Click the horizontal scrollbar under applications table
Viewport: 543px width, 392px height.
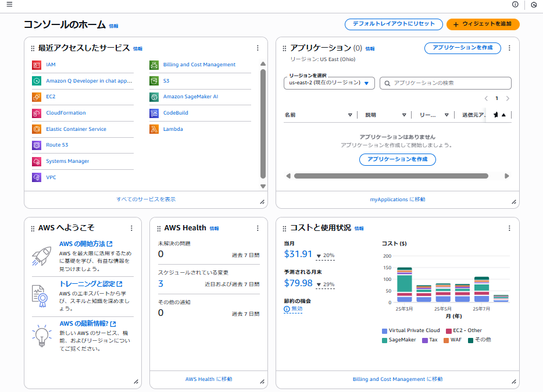click(391, 176)
